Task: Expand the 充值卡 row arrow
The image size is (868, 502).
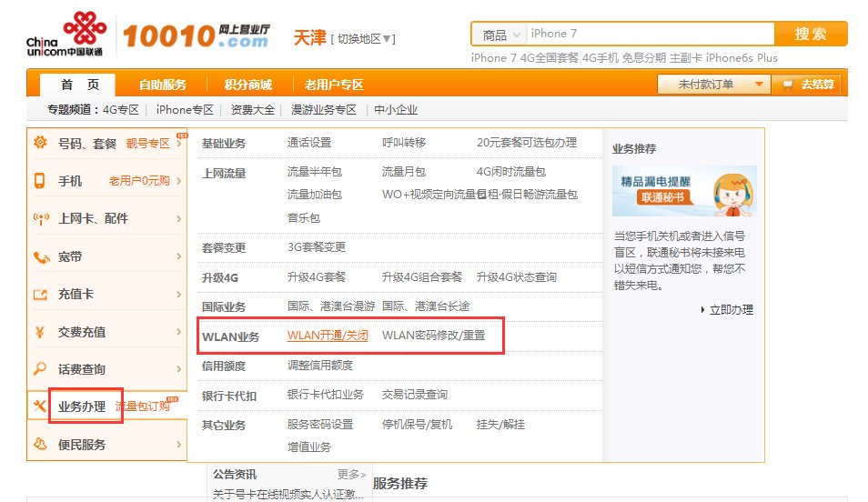Action: [179, 294]
